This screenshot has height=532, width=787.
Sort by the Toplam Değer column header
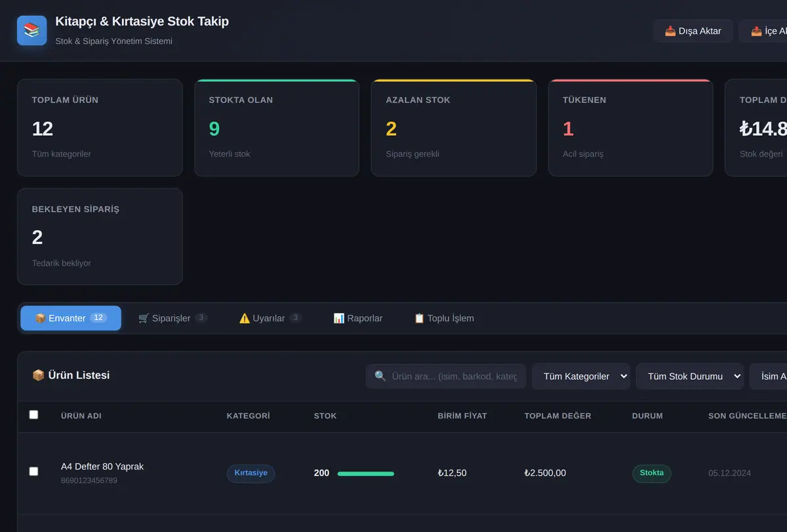coord(558,416)
